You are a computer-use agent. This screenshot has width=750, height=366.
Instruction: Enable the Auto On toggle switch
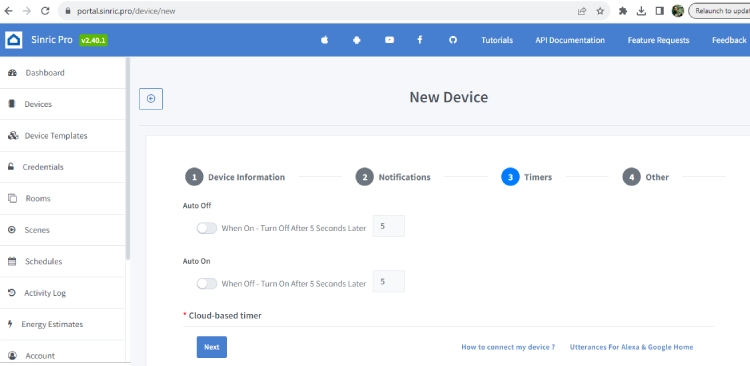pos(207,284)
